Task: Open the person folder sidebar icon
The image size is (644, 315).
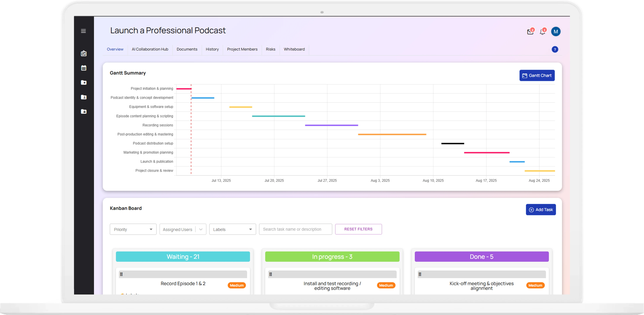Action: (x=84, y=97)
